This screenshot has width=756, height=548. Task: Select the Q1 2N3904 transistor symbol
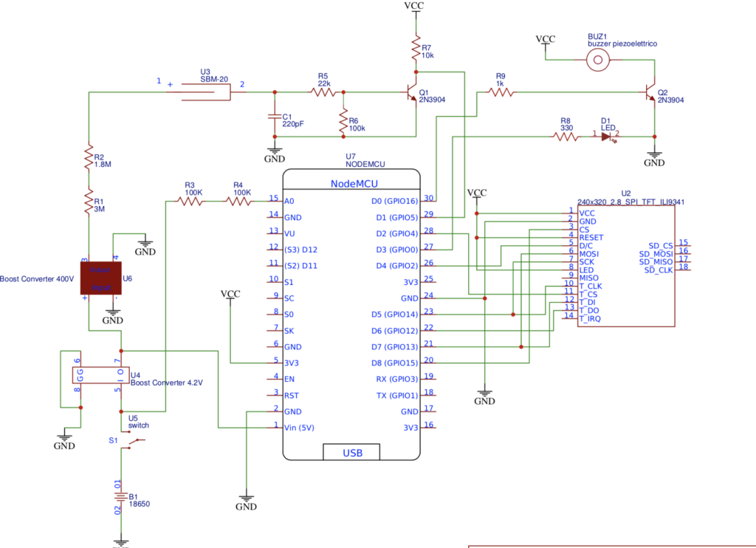tap(411, 92)
